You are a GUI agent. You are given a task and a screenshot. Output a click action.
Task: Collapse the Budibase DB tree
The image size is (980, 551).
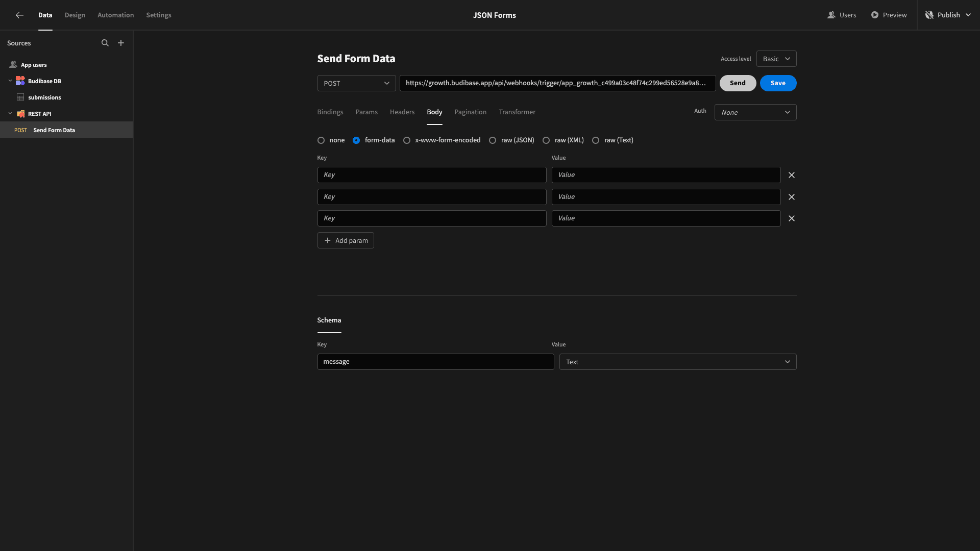10,81
